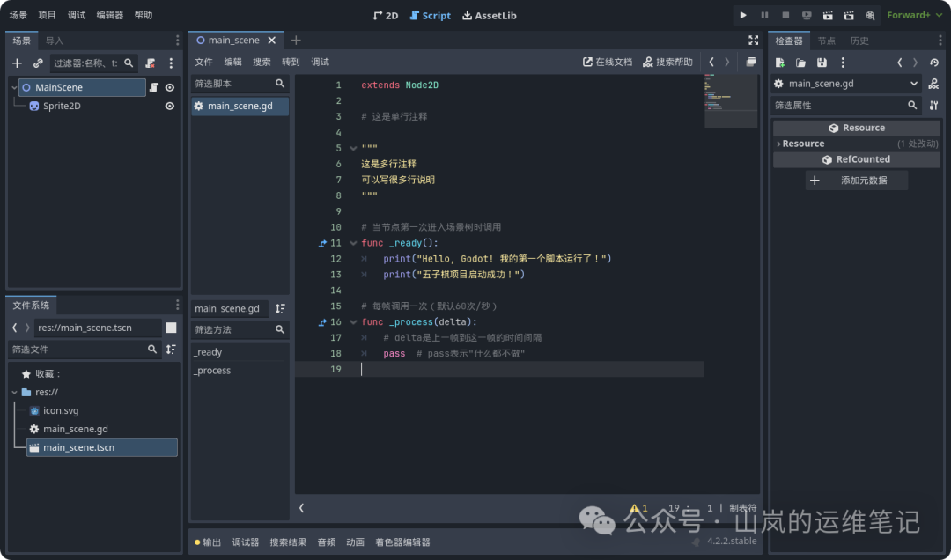Click the Run Current Scene clapperboard icon
951x560 pixels.
[x=828, y=15]
